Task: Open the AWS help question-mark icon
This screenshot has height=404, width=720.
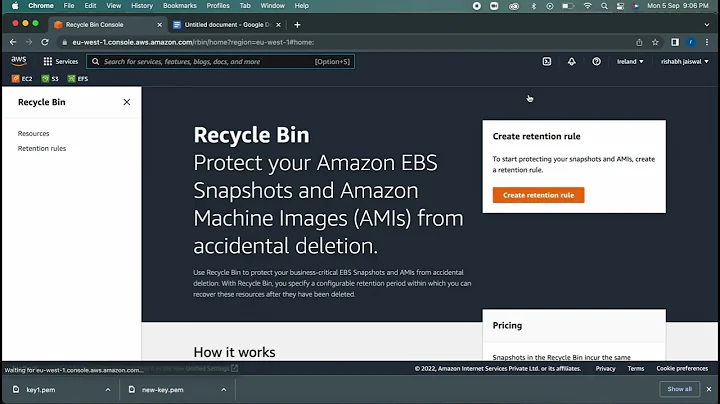Action: [596, 62]
